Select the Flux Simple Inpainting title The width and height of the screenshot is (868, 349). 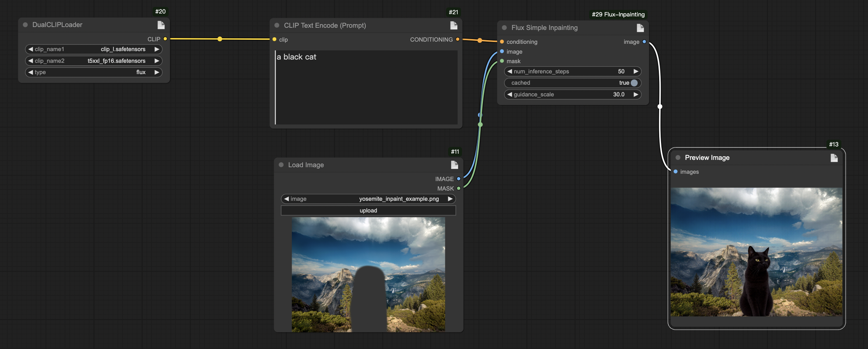[x=545, y=28]
